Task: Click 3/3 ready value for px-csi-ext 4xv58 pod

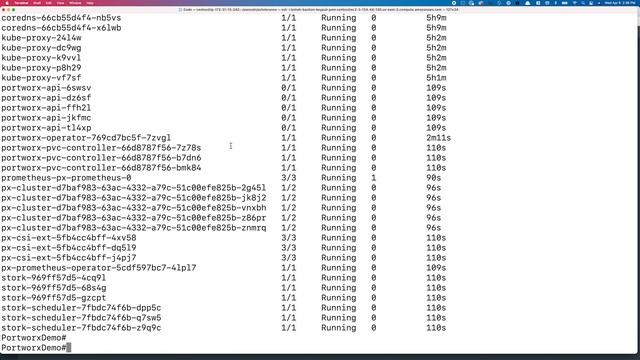Action: [x=289, y=238]
